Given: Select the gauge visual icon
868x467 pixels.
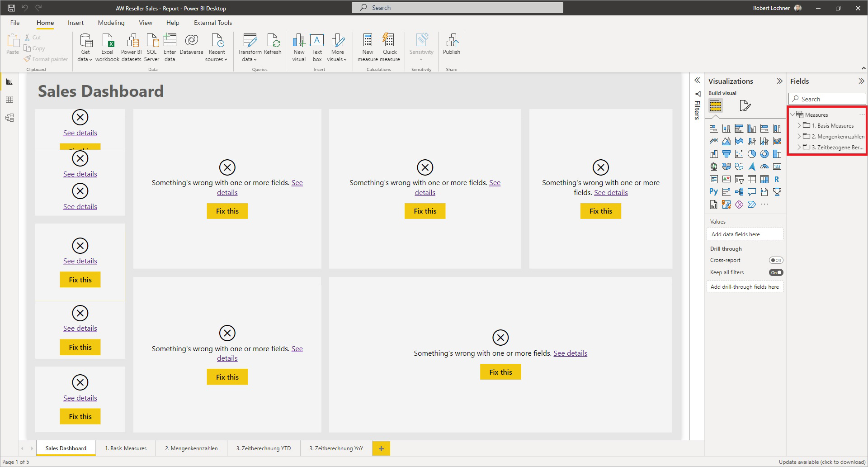Looking at the screenshot, I should (764, 167).
